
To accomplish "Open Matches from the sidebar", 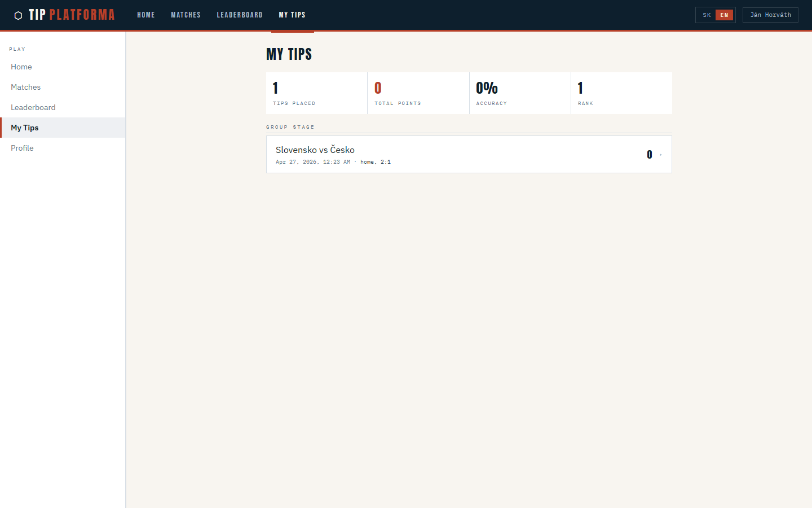I will point(26,87).
